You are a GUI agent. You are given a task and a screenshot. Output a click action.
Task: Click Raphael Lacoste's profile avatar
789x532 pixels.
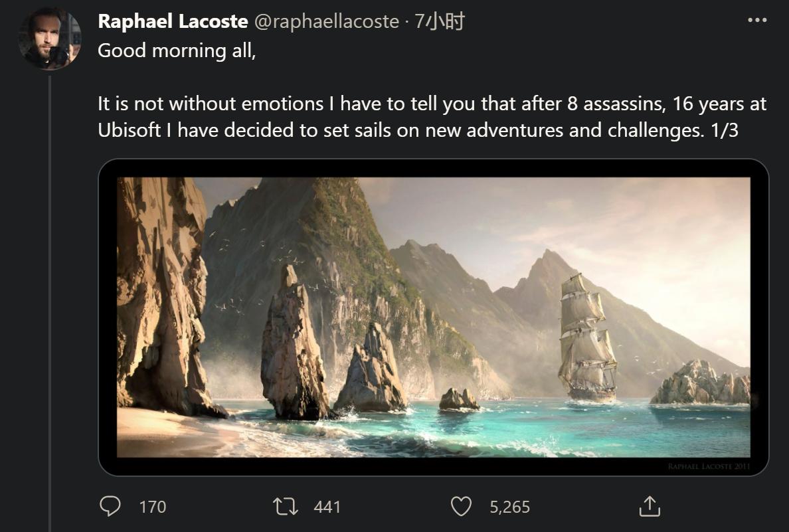[50, 39]
